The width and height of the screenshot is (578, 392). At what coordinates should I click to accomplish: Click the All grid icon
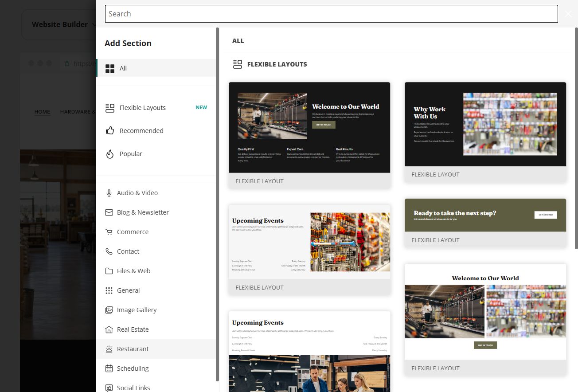109,68
